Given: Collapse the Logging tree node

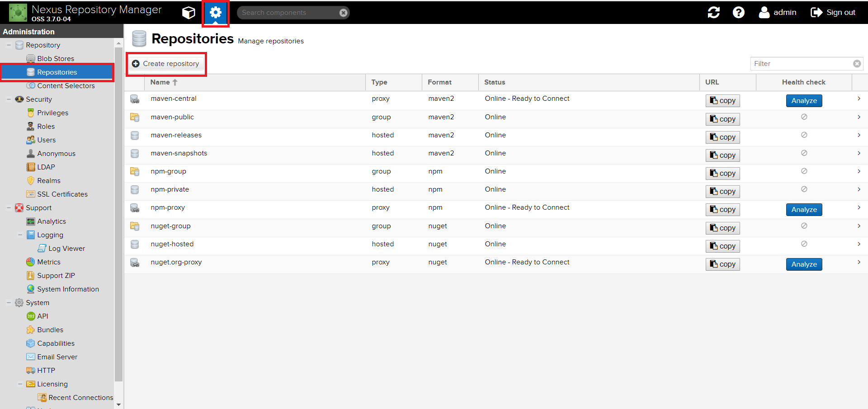Looking at the screenshot, I should pos(20,235).
